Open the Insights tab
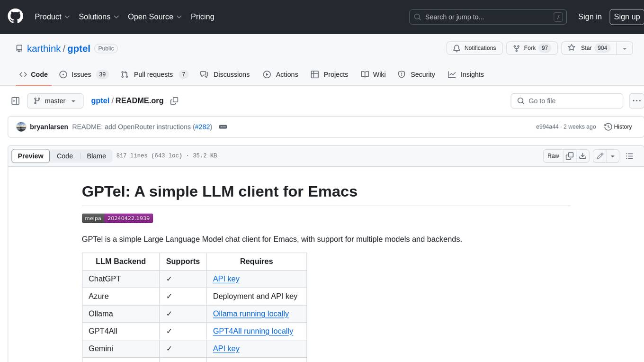The width and height of the screenshot is (644, 362). pyautogui.click(x=466, y=74)
